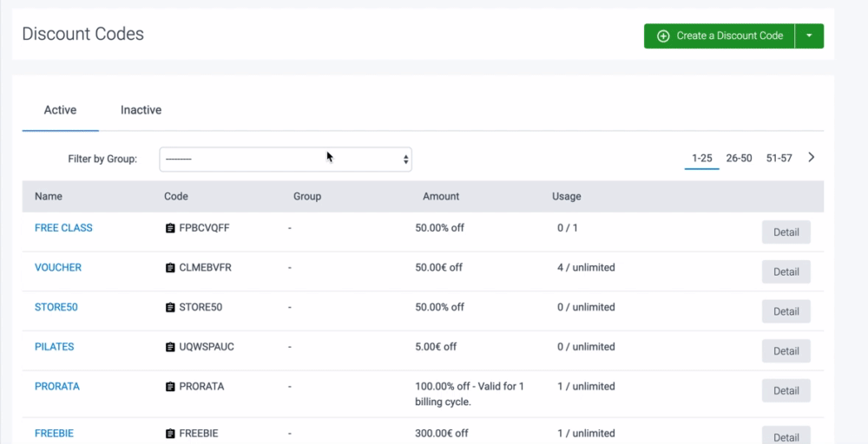Viewport: 868px width, 444px height.
Task: Click Create a Discount Code button
Action: (720, 36)
